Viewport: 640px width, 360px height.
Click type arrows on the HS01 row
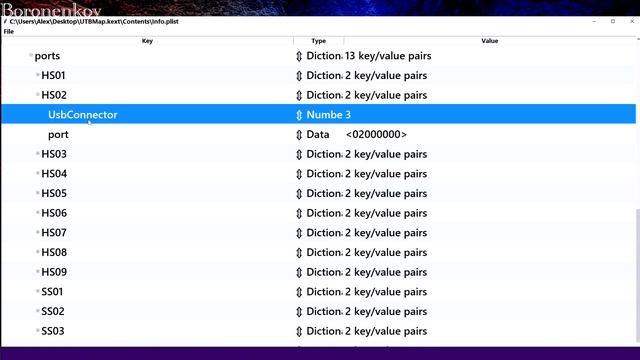[x=299, y=76]
